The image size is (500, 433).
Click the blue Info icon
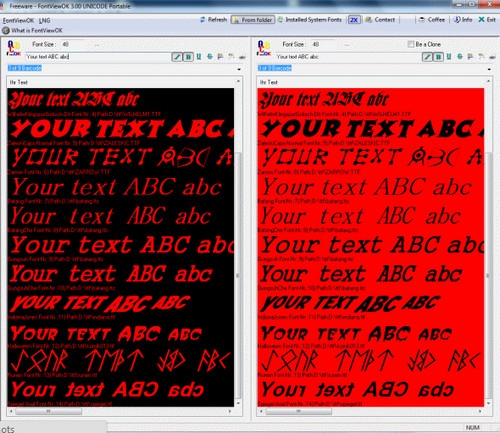point(457,20)
